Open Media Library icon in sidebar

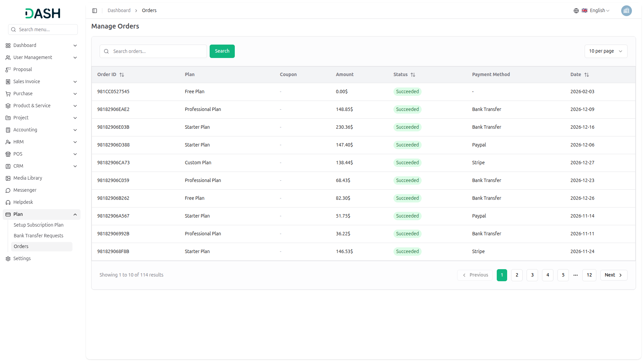tap(8, 178)
